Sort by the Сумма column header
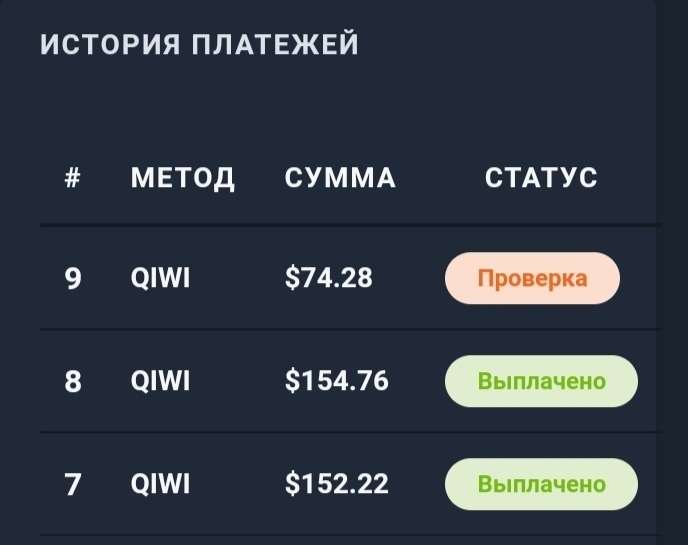 340,178
